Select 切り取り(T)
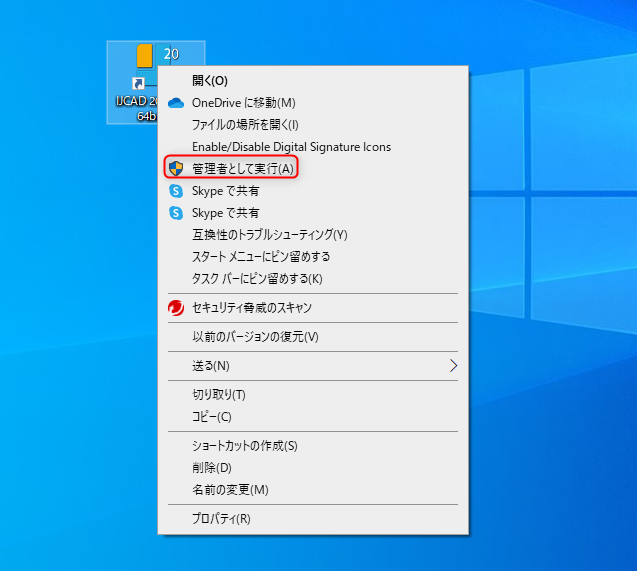 click(313, 395)
